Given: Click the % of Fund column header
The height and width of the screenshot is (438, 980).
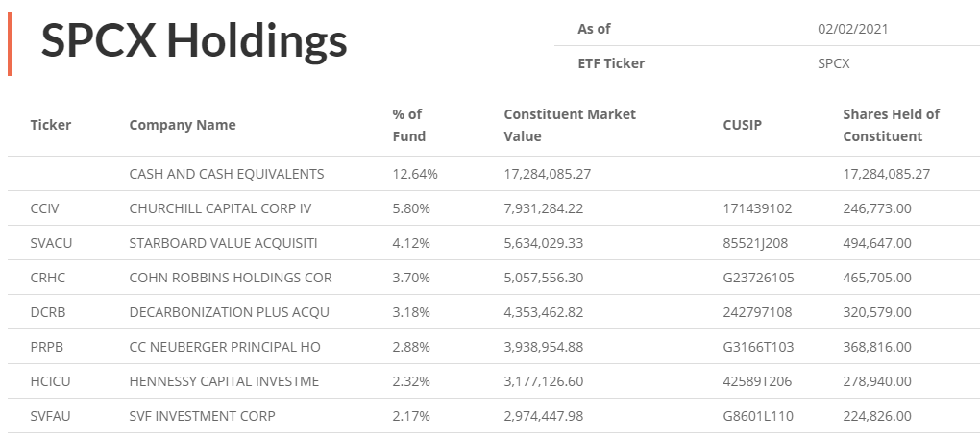Looking at the screenshot, I should 408,125.
